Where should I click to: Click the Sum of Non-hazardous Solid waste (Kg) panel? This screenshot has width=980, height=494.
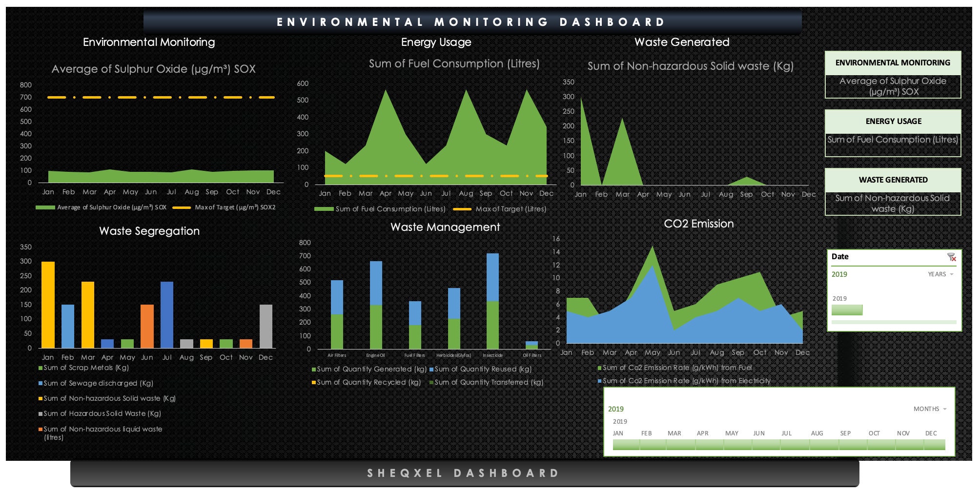click(893, 203)
